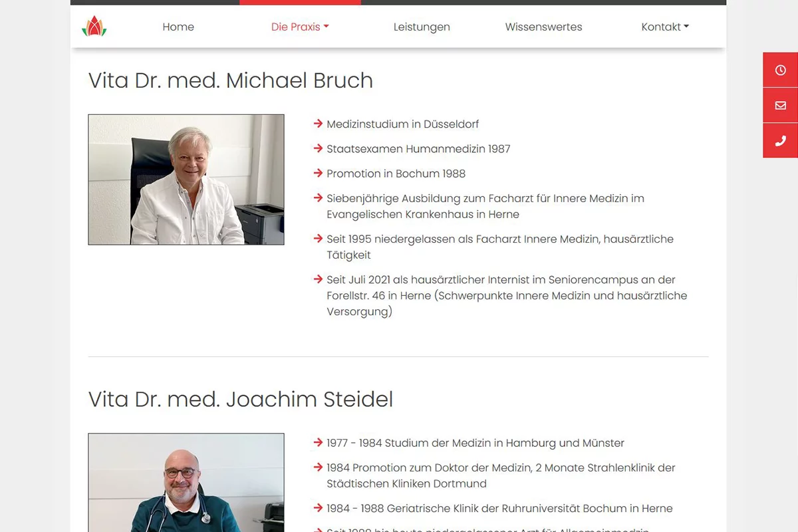Click the photo of Dr. Joachim Steidel
This screenshot has width=798, height=532.
[x=186, y=483]
